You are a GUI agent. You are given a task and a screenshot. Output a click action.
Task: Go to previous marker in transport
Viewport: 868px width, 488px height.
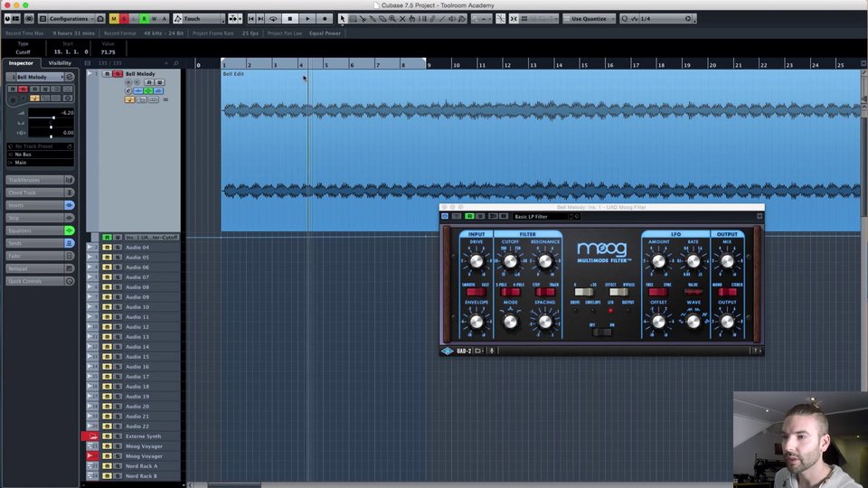tap(251, 19)
